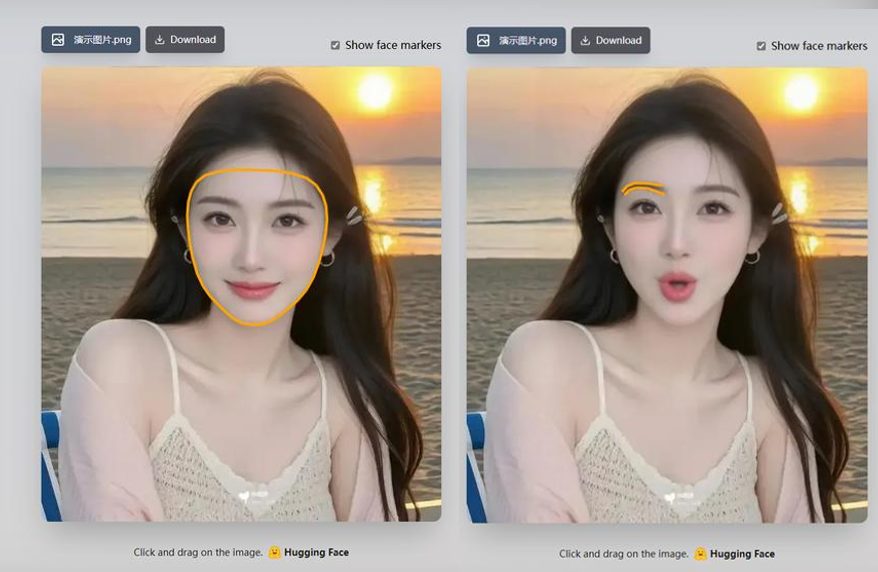Click the image icon in the right file button

pos(483,40)
